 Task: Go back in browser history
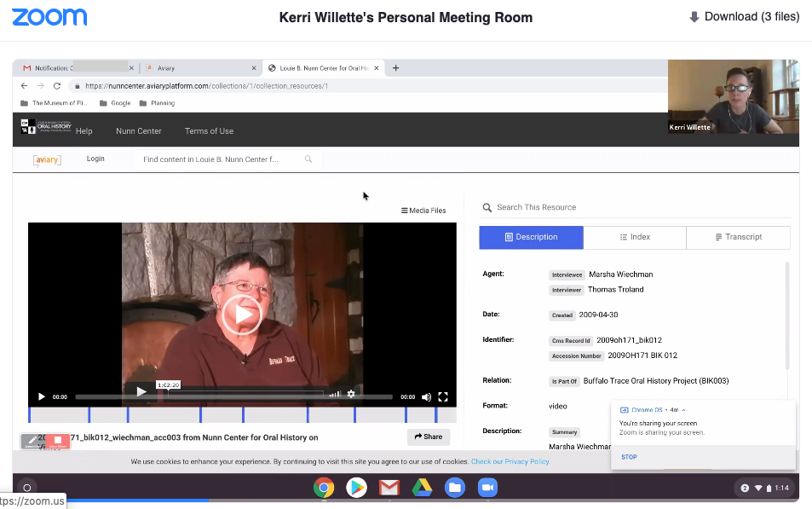[24, 86]
